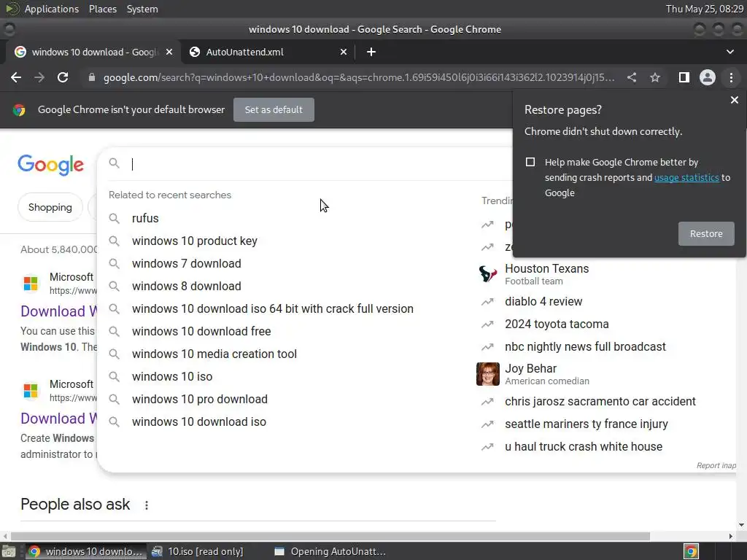
Task: Click the show desktop icon in the taskbar
Action: click(9, 551)
